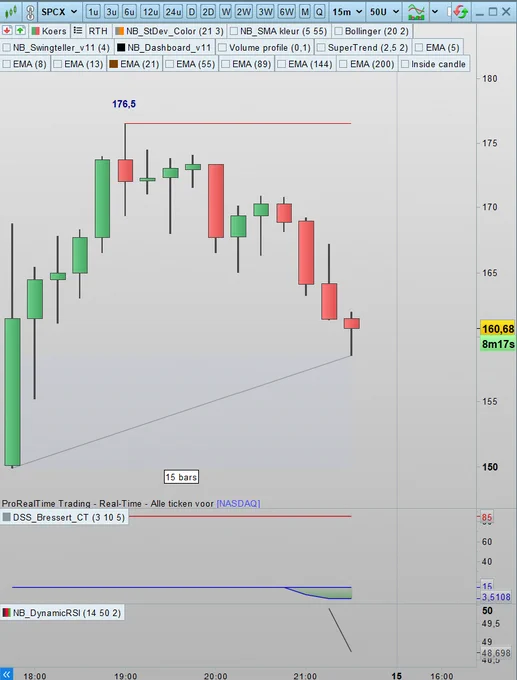517x680 pixels.
Task: Enable the EMA (144) checkbox
Action: click(x=281, y=64)
